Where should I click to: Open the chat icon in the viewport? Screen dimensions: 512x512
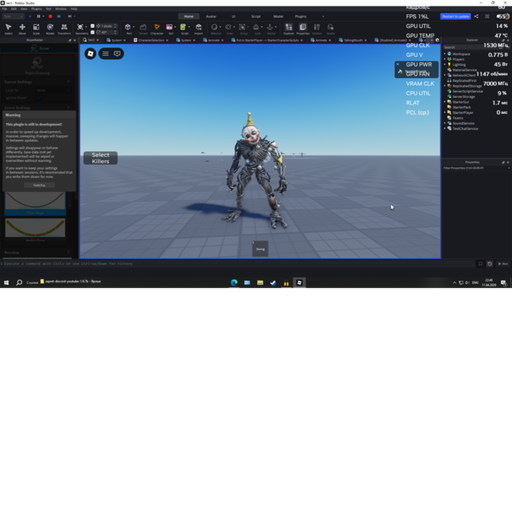(x=117, y=54)
